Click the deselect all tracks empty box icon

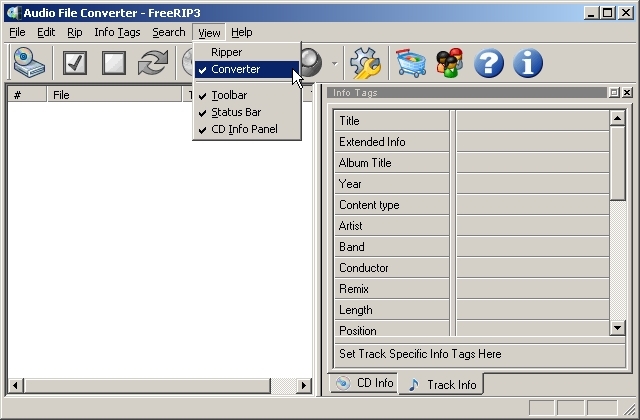113,62
